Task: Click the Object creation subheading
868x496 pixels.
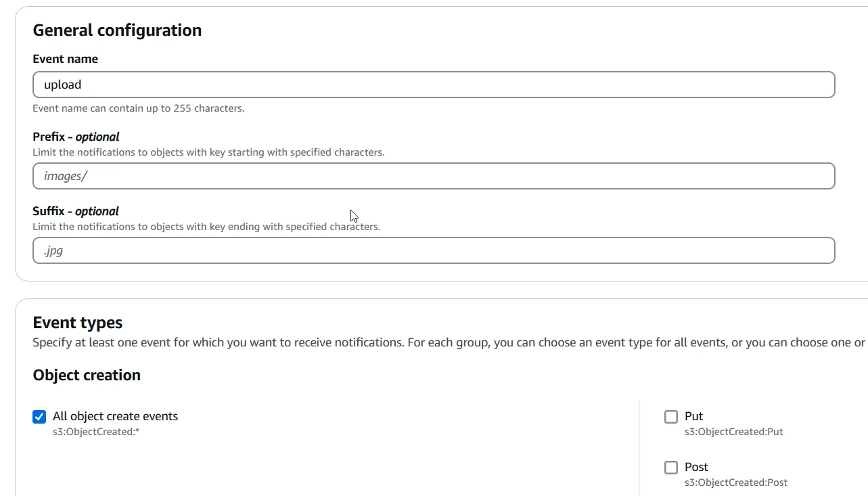Action: pyautogui.click(x=87, y=376)
